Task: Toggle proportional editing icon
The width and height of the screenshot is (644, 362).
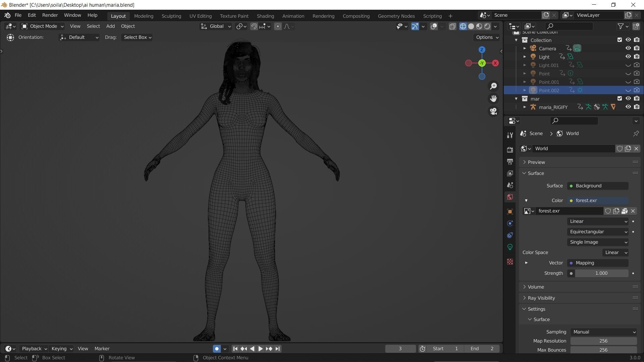Action: point(278,26)
